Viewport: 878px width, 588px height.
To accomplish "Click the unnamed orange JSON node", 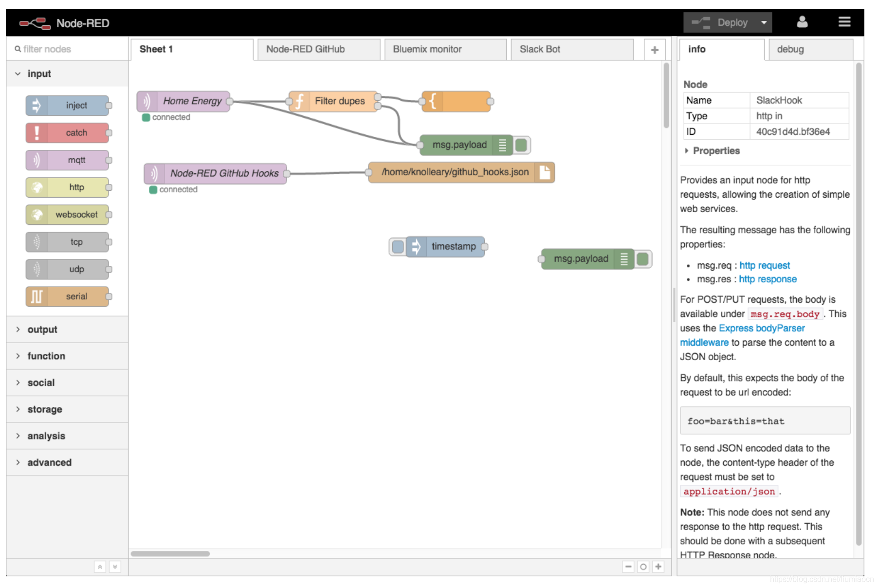I will [456, 101].
